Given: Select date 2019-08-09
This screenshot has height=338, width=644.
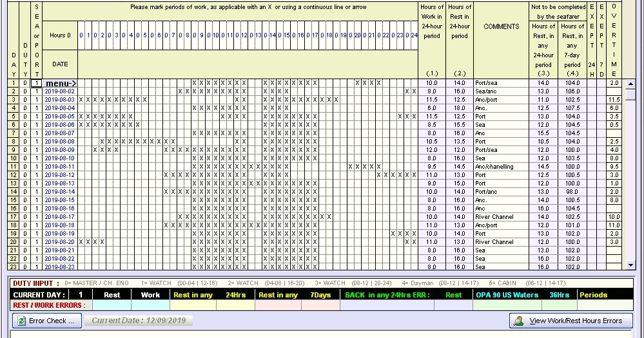Looking at the screenshot, I should tap(60, 150).
